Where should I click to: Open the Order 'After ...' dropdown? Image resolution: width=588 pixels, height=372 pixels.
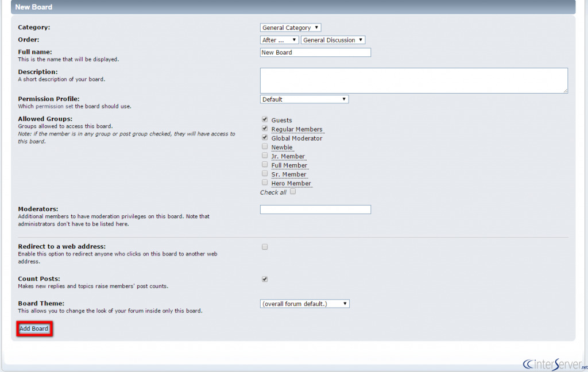point(279,40)
